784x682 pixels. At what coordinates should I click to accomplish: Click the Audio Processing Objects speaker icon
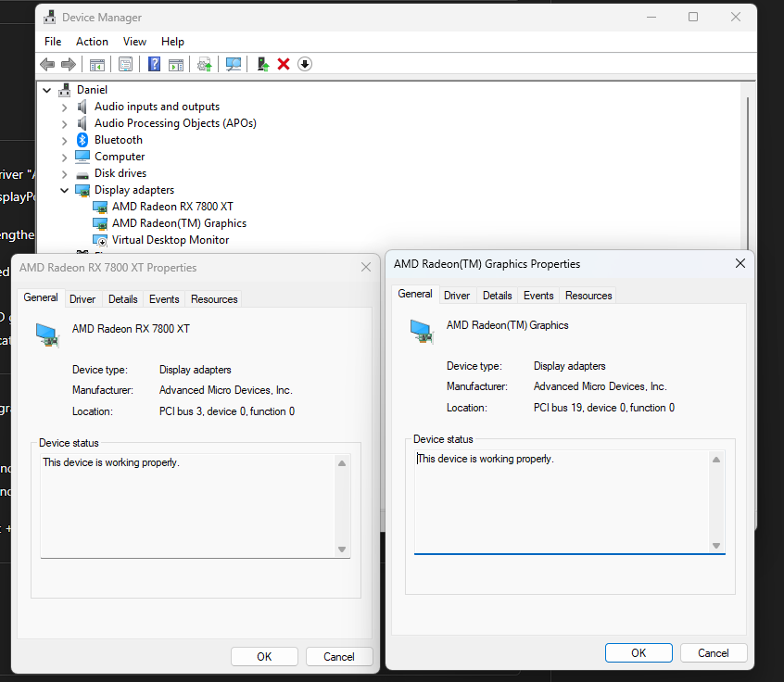coord(82,123)
